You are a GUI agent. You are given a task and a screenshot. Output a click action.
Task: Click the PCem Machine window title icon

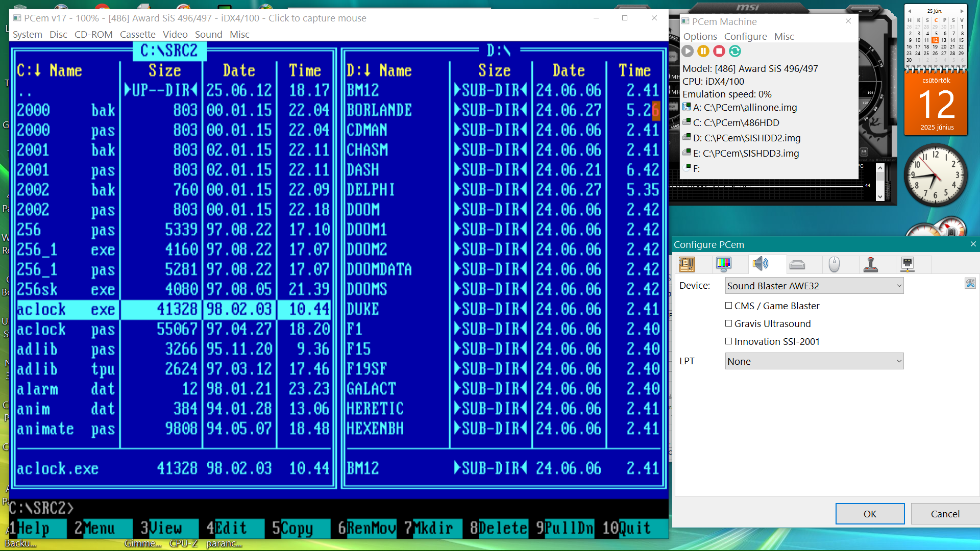[x=685, y=21]
